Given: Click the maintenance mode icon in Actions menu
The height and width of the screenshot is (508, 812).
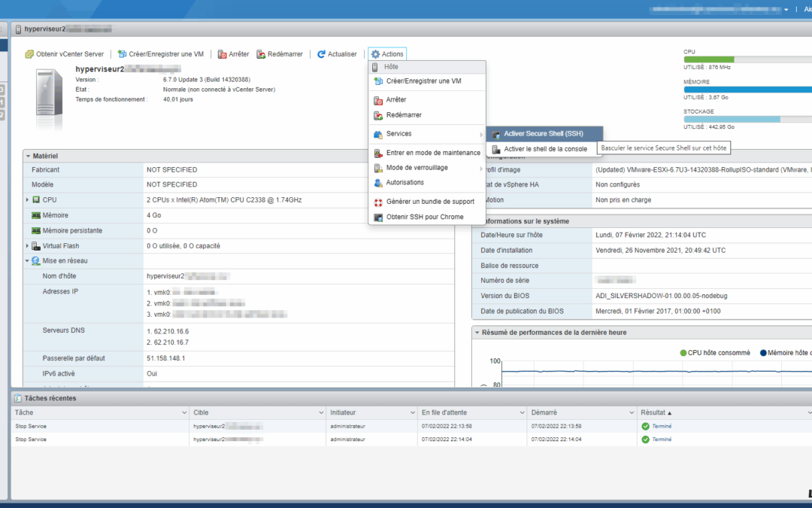Looking at the screenshot, I should coord(378,153).
